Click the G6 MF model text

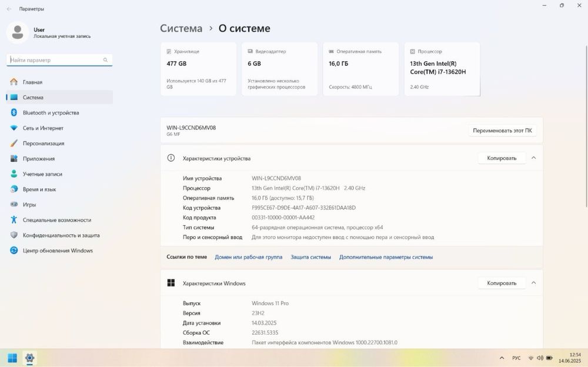click(x=173, y=134)
